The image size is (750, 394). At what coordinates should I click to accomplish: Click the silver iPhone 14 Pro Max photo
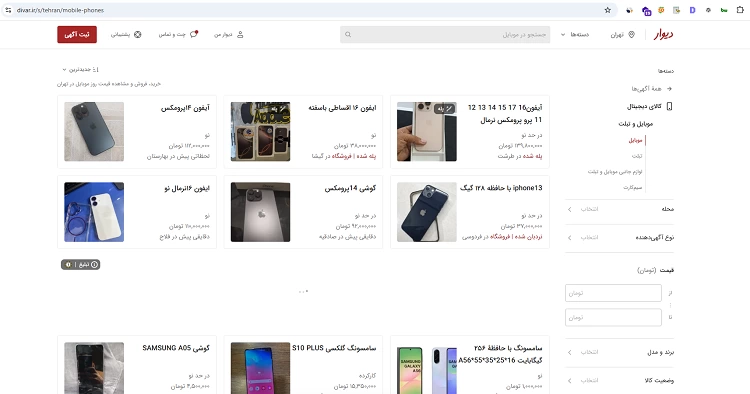pos(260,212)
